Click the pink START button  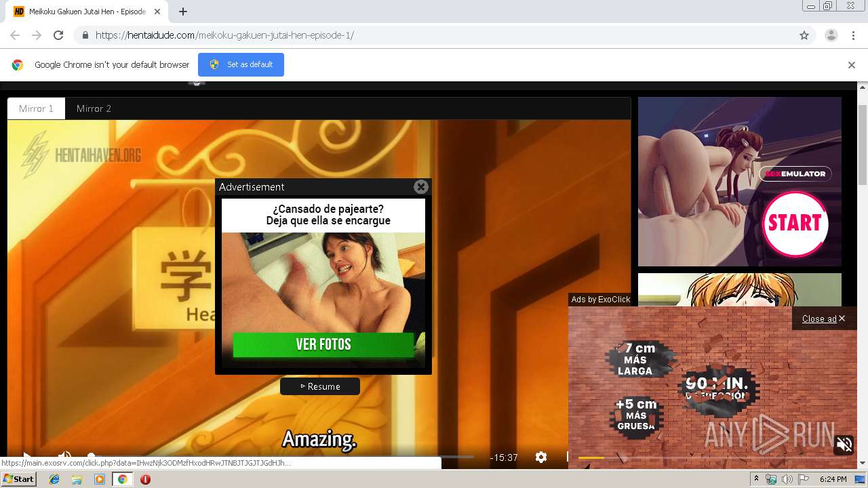795,223
